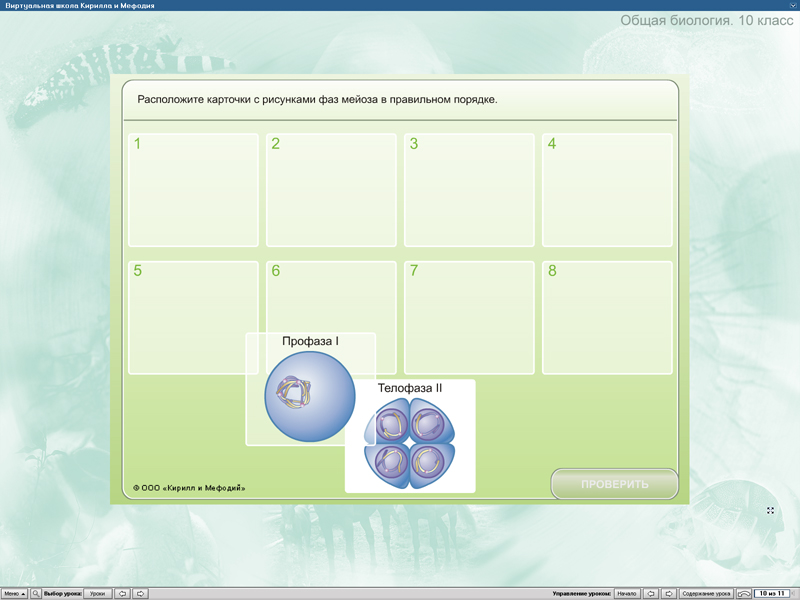Click empty slot number 7
Screen dimensions: 800x600
tap(469, 318)
